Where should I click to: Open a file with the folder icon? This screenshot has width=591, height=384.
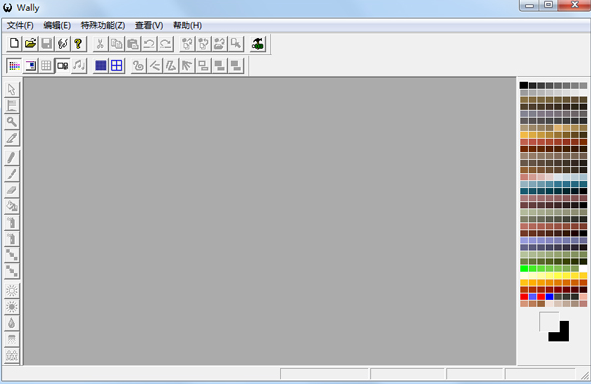pos(31,44)
